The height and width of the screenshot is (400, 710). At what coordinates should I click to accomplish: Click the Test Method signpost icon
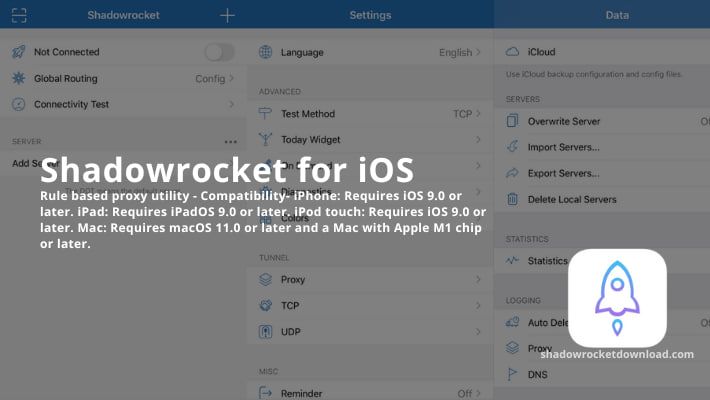coord(265,113)
